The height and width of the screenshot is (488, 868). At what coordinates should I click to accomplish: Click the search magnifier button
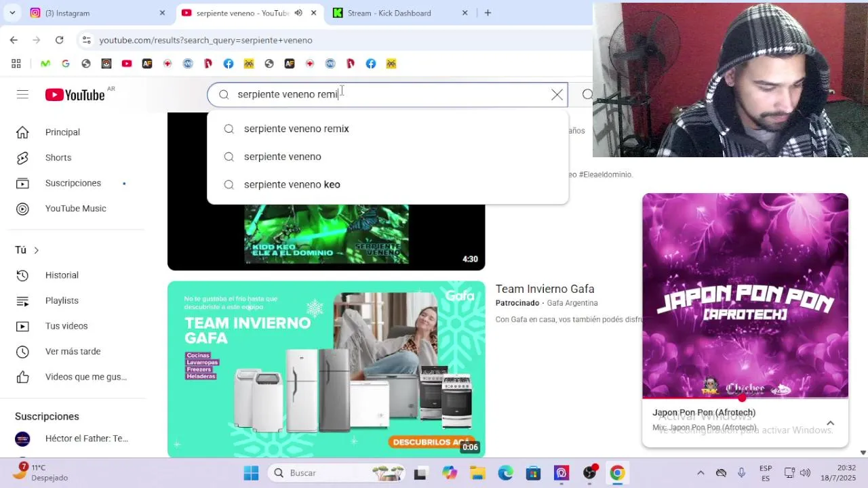[587, 95]
